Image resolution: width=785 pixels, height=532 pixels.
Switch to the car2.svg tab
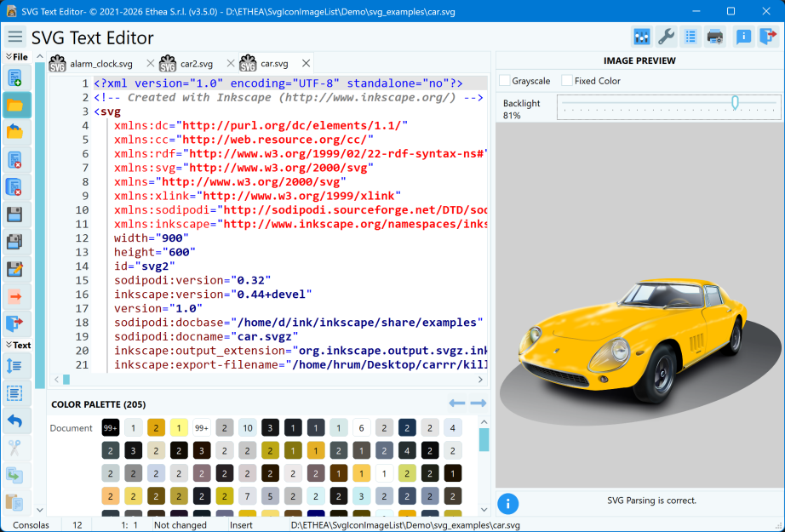(196, 64)
